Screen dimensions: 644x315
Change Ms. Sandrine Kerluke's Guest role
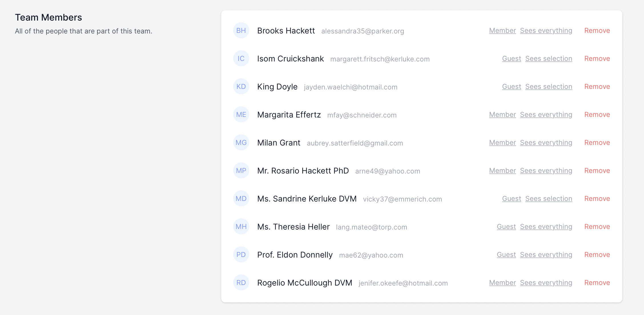[x=512, y=199]
